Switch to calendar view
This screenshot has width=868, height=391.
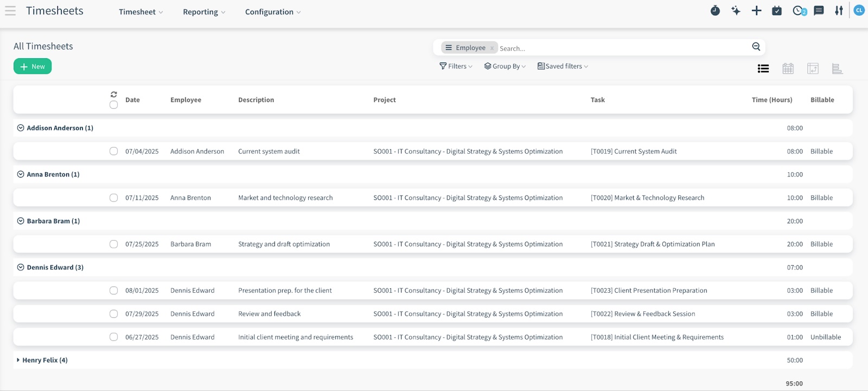(x=788, y=68)
